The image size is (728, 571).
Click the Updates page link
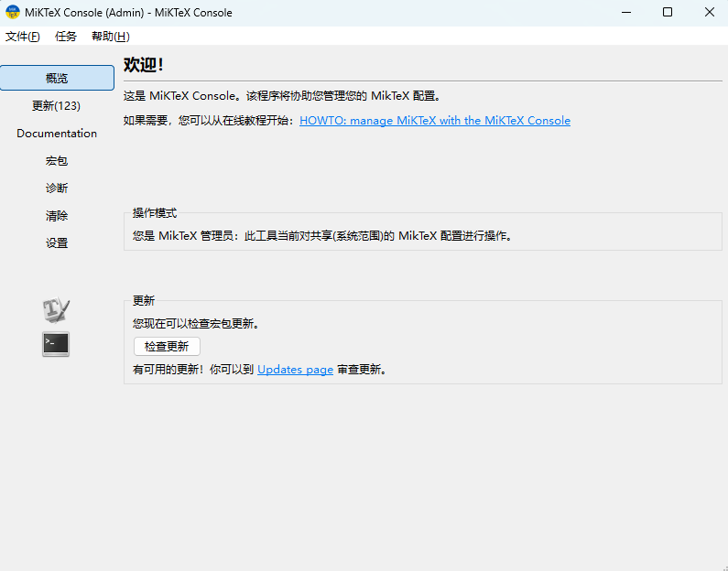click(295, 370)
